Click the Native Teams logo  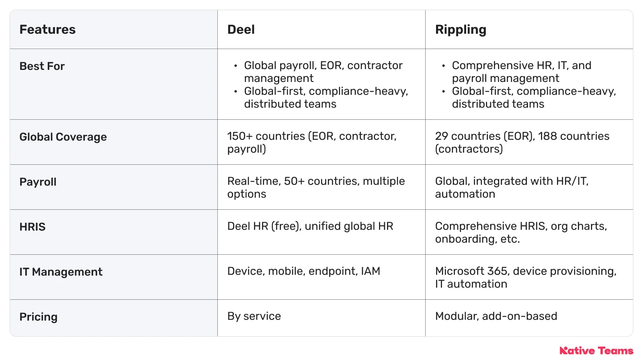coord(596,351)
